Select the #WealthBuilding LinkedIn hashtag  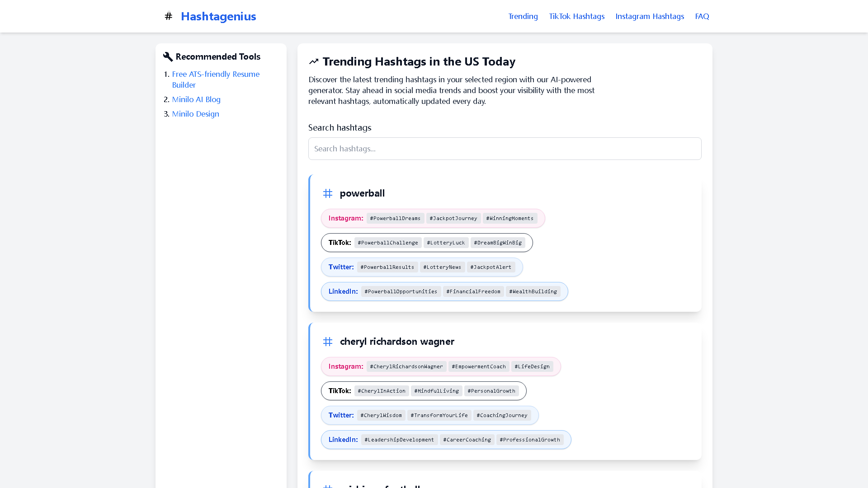coord(533,291)
